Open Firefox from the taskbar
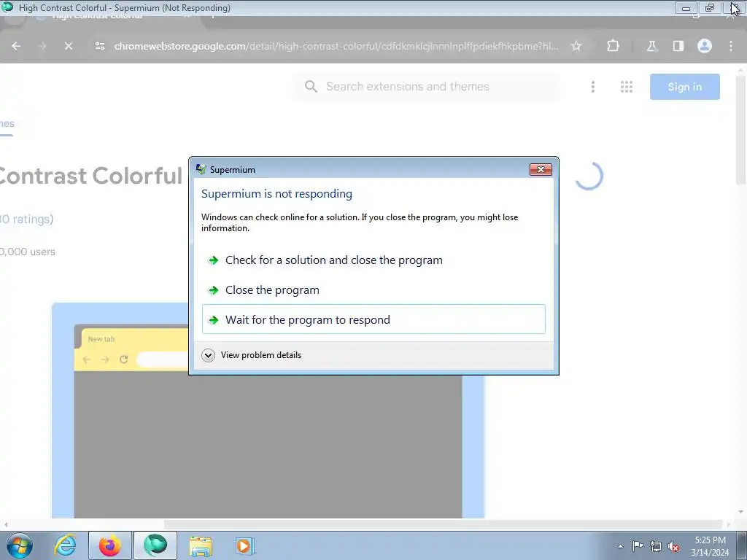 point(110,545)
